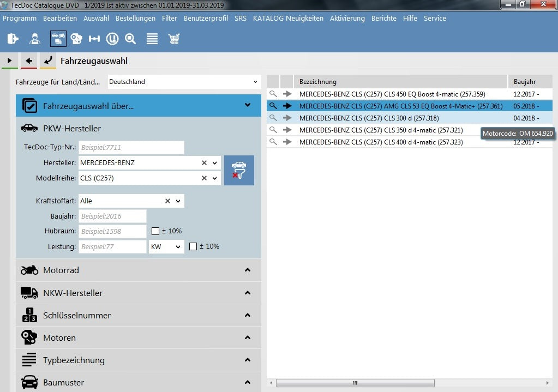
Task: Sort by the Bezeichnung column header
Action: pos(400,81)
